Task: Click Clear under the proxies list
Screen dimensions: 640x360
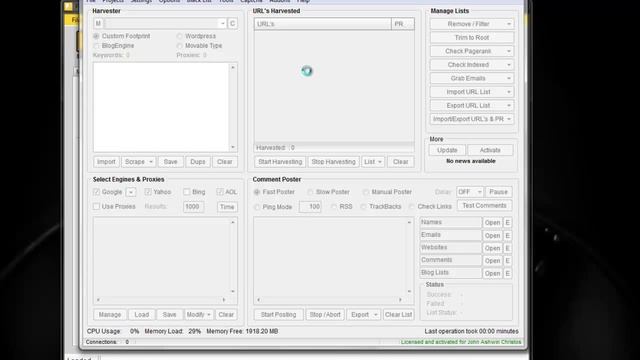Action: pos(226,315)
